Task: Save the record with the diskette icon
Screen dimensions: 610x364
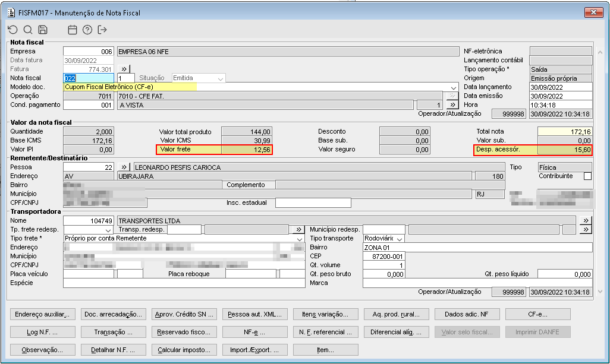Action: [43, 30]
